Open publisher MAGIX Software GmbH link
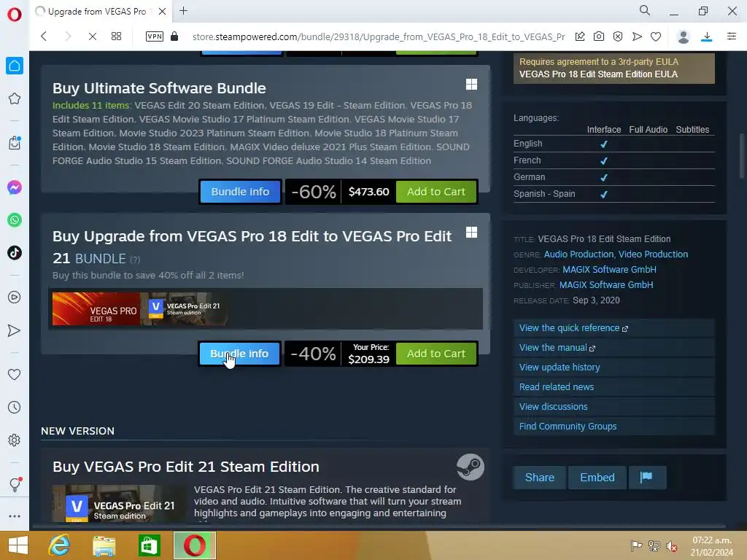The width and height of the screenshot is (747, 560). coord(606,285)
